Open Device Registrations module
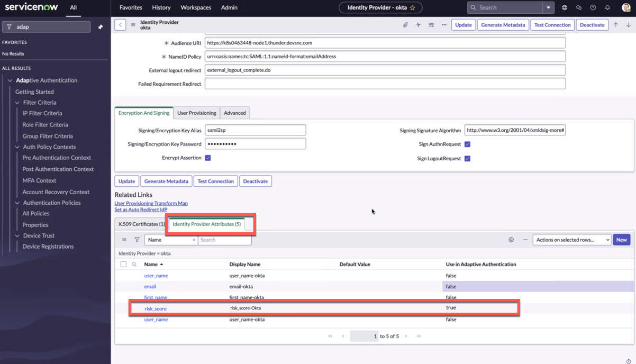 click(48, 247)
